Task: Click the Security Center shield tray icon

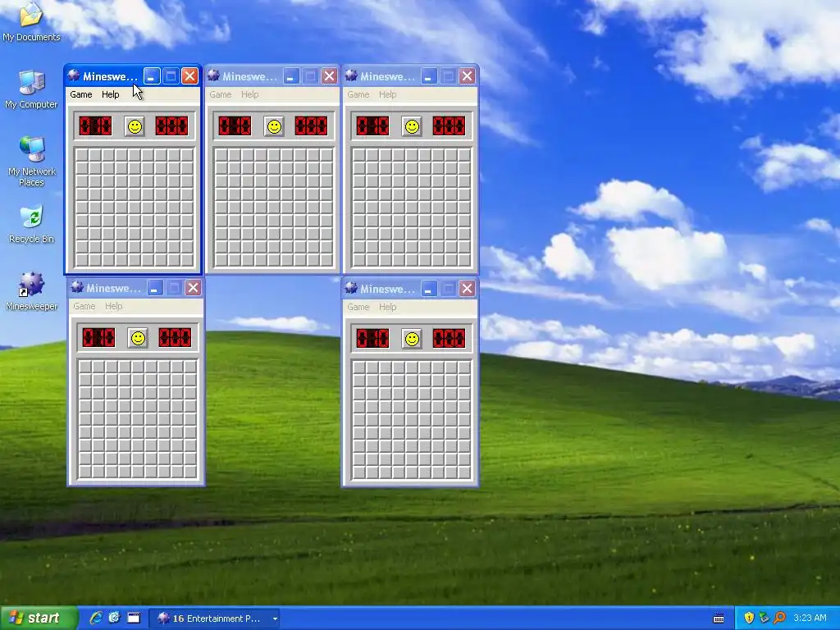Action: click(x=748, y=618)
